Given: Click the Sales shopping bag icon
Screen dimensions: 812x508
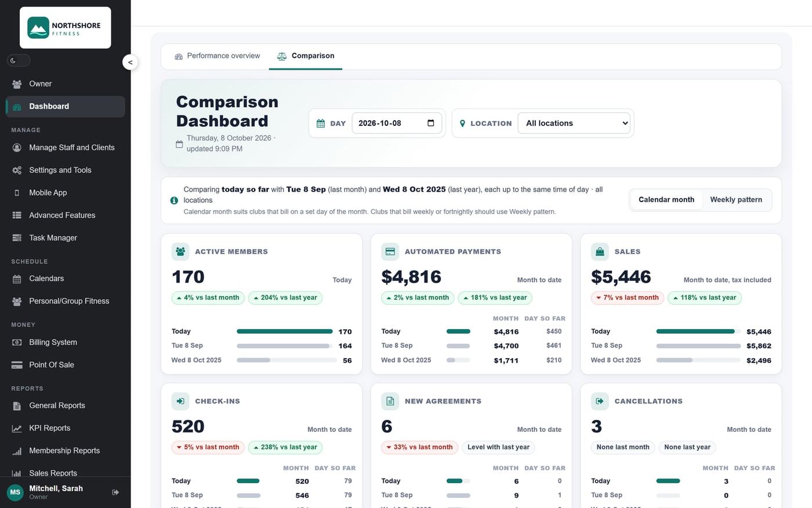Looking at the screenshot, I should tap(600, 251).
